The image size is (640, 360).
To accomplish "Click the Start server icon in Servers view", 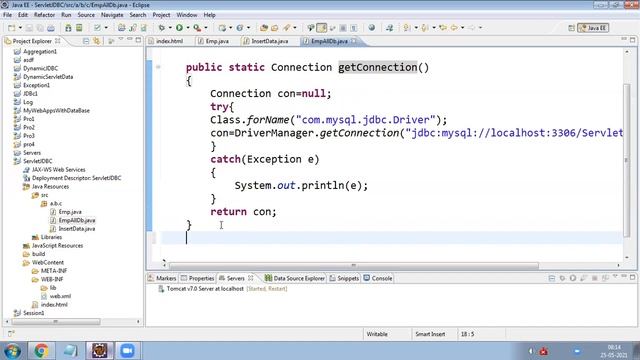I will [573, 278].
